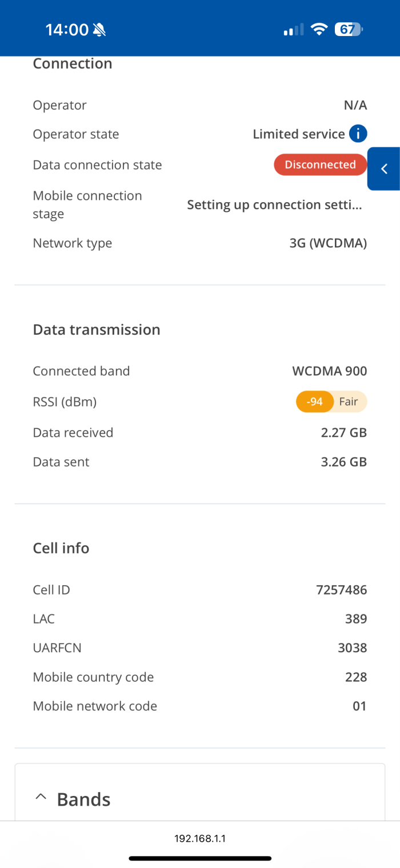Image resolution: width=400 pixels, height=868 pixels.
Task: Tap the truncated mobile connection stage text
Action: (x=274, y=205)
